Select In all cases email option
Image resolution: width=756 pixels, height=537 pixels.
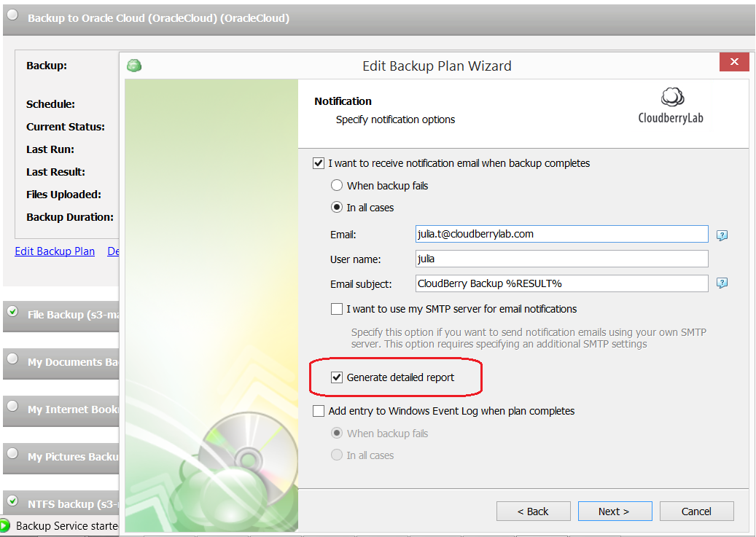[x=337, y=207]
